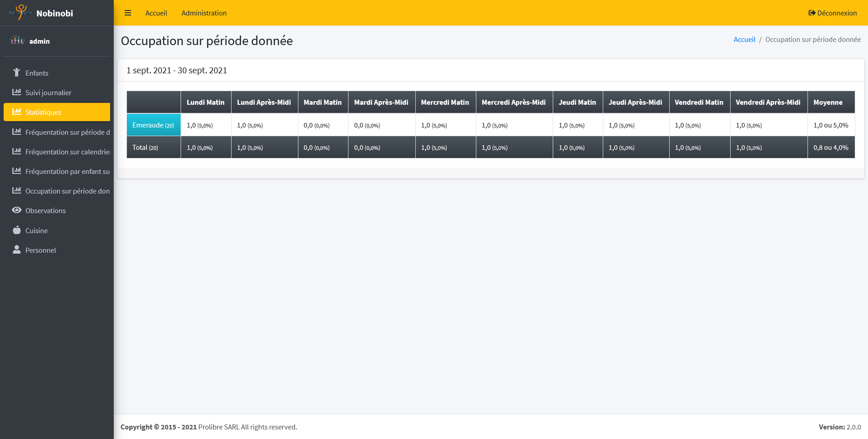The image size is (868, 439).
Task: Toggle the hamburger sidebar menu icon
Action: tap(128, 13)
